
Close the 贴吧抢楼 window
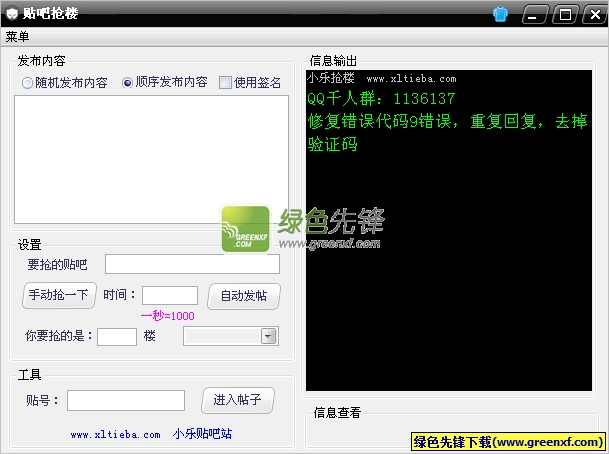595,15
